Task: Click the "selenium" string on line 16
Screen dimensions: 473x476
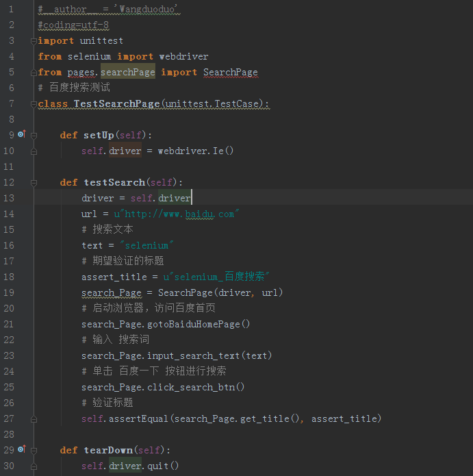Action: coord(147,246)
